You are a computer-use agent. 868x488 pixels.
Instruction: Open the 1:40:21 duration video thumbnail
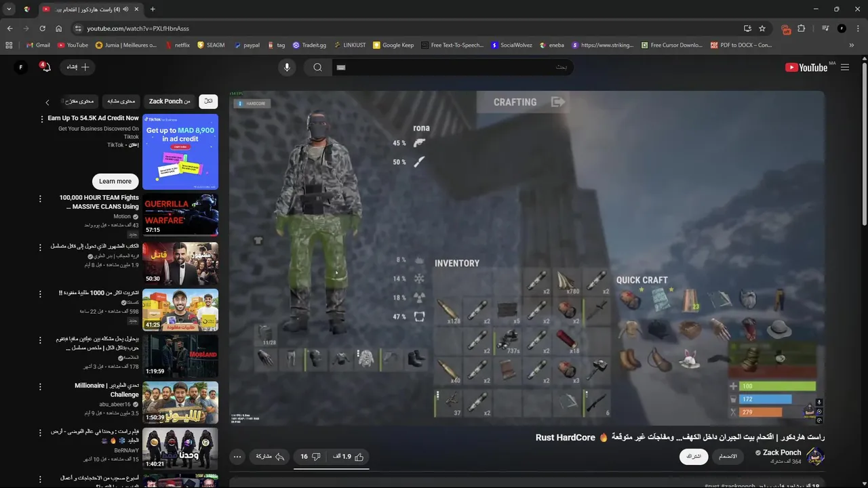click(180, 448)
